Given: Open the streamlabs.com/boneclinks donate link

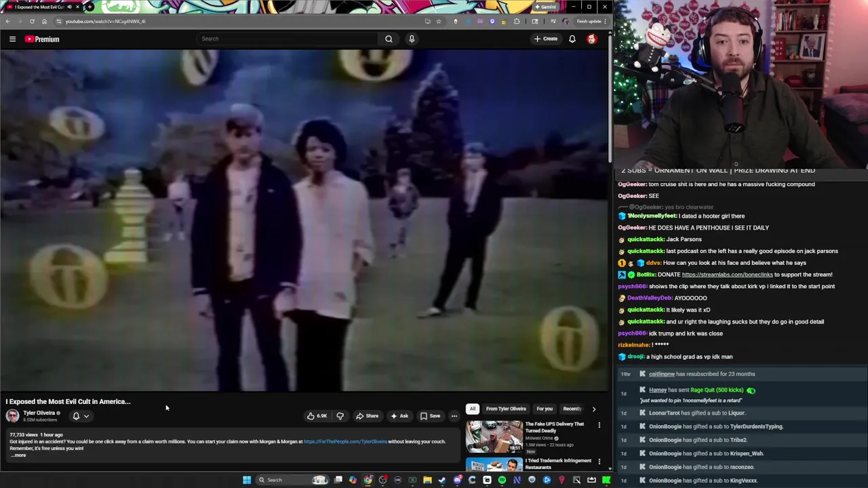Looking at the screenshot, I should click(727, 274).
